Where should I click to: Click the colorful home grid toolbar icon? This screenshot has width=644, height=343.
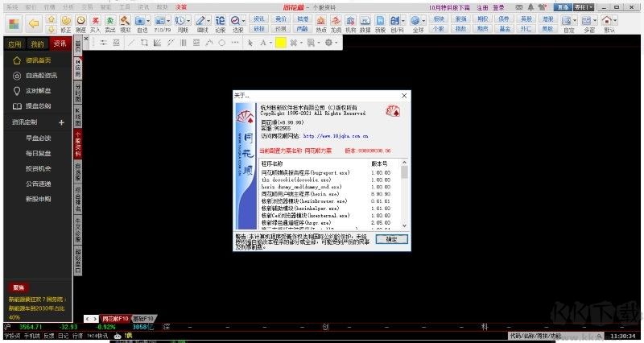click(x=14, y=24)
